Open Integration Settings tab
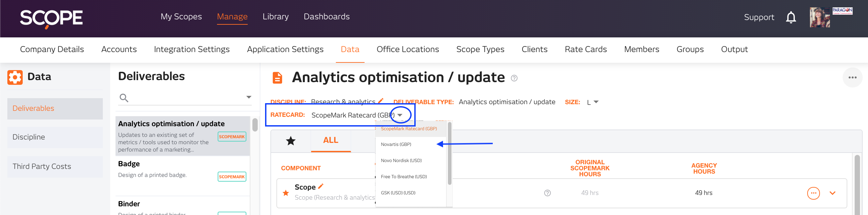This screenshot has width=868, height=215. point(192,49)
